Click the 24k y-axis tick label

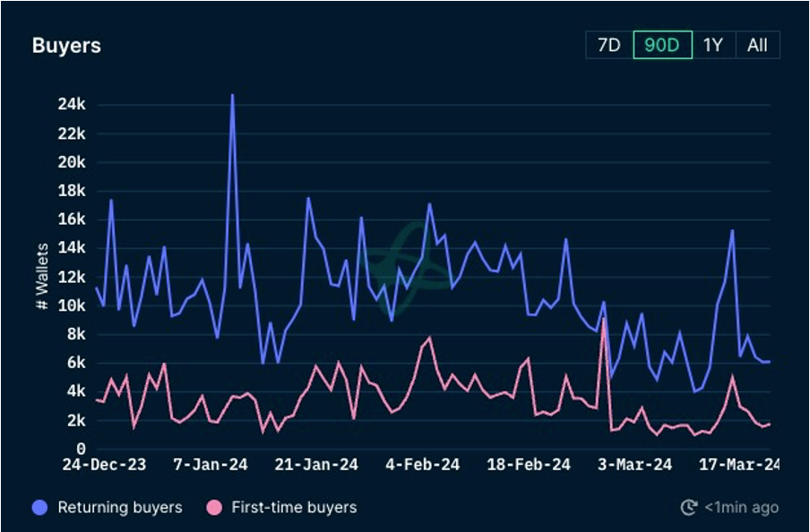pyautogui.click(x=71, y=105)
